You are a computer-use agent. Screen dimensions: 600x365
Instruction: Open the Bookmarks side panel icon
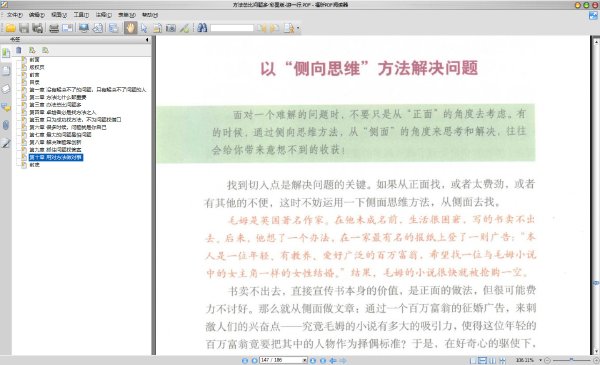point(6,53)
